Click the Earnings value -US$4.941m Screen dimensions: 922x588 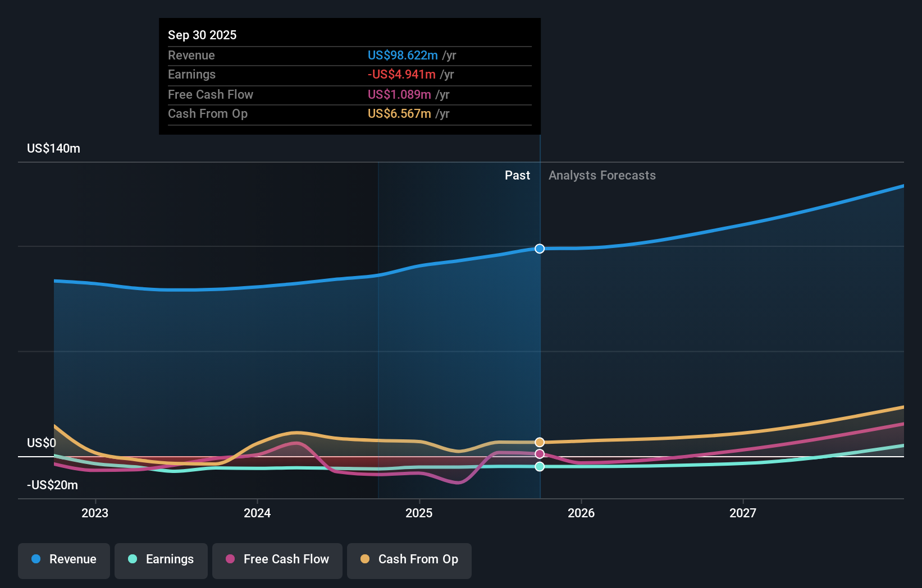tap(400, 74)
